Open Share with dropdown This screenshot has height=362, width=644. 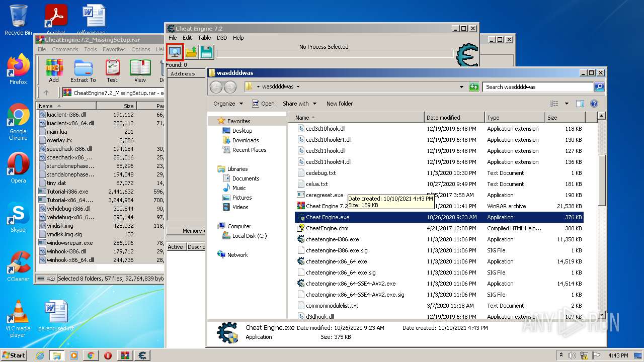tap(300, 104)
